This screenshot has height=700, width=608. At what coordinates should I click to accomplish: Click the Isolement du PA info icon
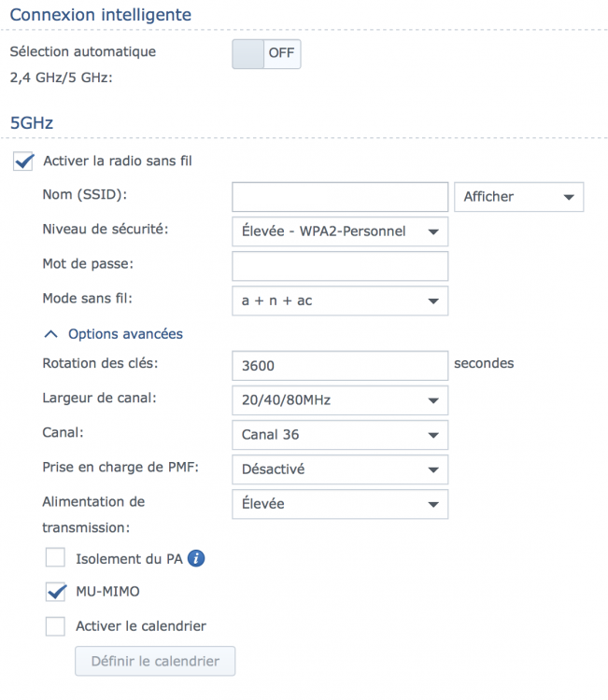[196, 558]
